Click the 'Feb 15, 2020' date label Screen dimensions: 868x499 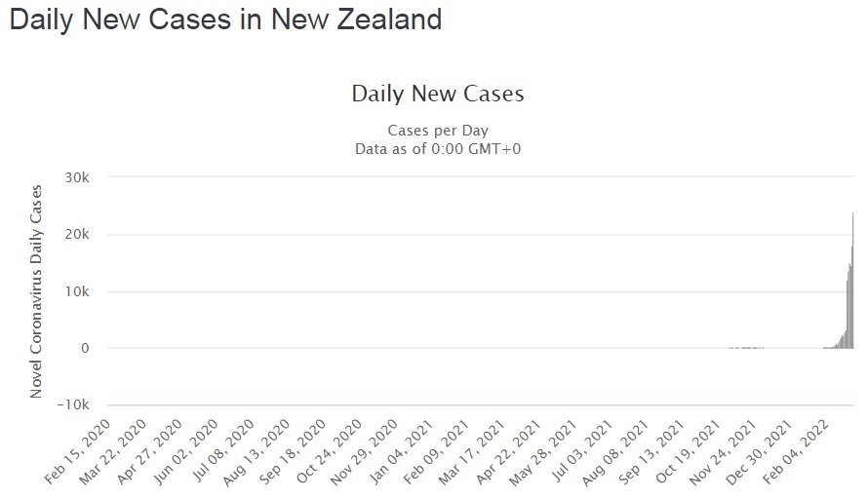tap(77, 452)
